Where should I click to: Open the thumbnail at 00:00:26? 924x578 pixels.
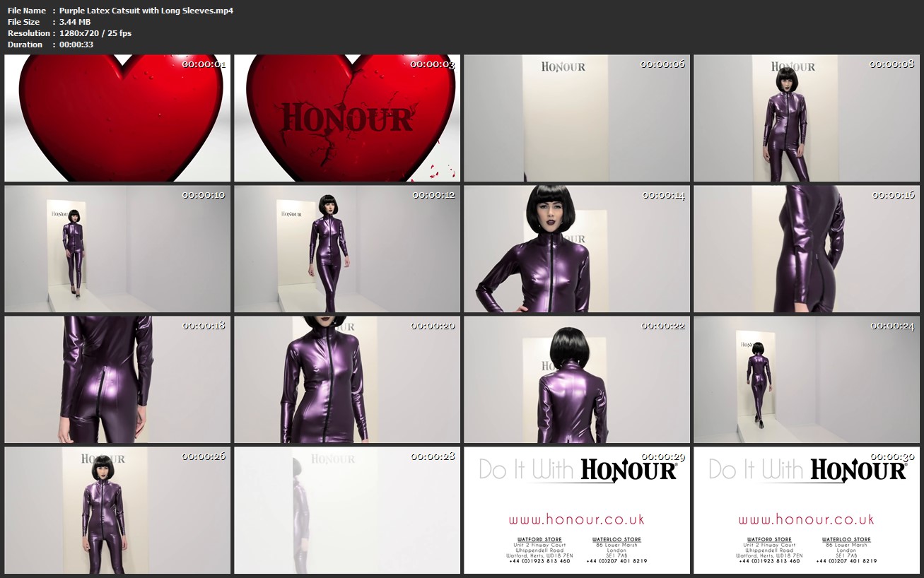pos(117,510)
